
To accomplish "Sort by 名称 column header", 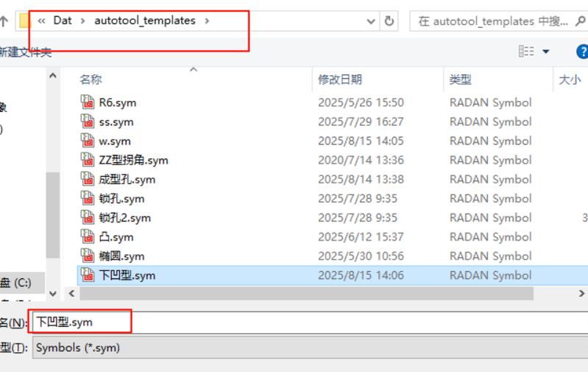I will [91, 80].
